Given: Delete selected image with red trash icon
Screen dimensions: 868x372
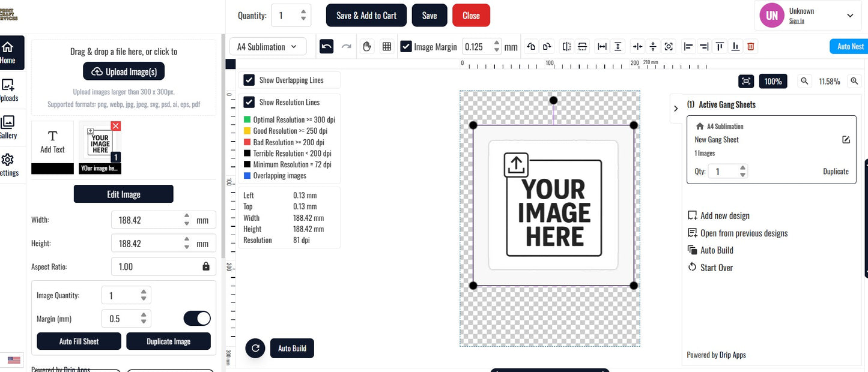Looking at the screenshot, I should 750,46.
